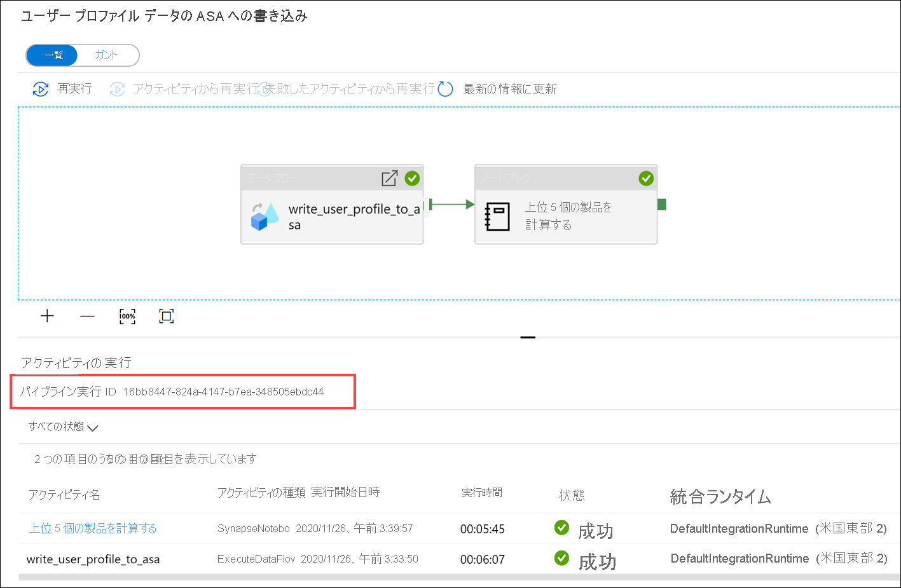Click the ExecuteDataFlov activity type cell
This screenshot has width=901, height=588.
256,559
